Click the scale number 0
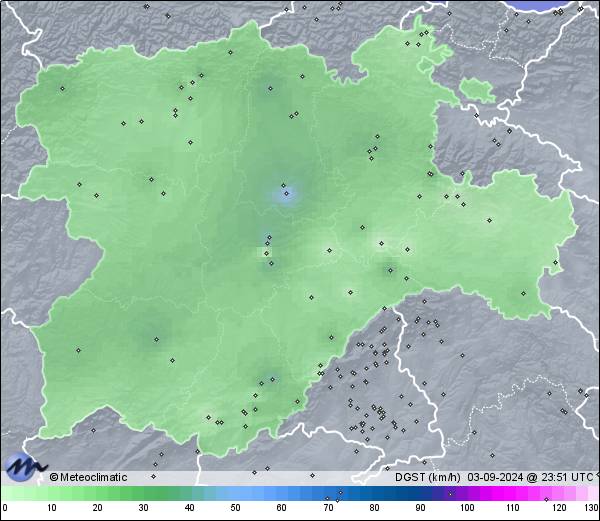Viewport: 600px width, 521px height. (x=5, y=508)
